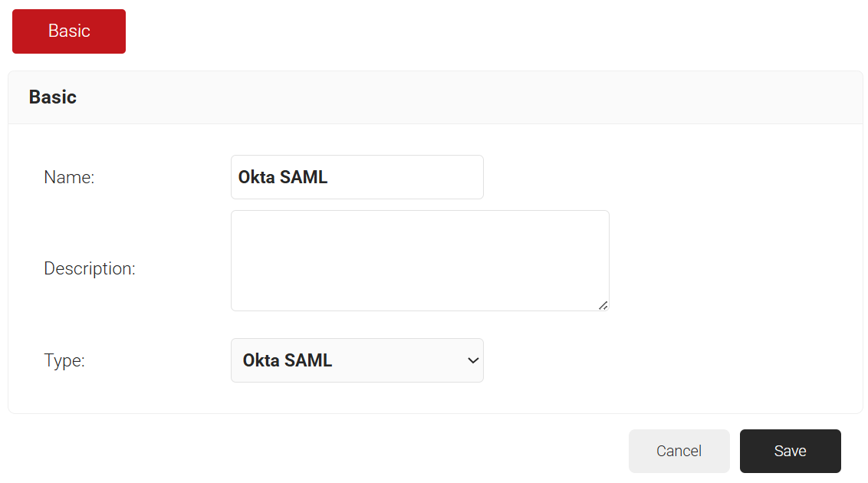Click the Basic panel header bar background
Screen dimensions: 868x483
point(460,97)
